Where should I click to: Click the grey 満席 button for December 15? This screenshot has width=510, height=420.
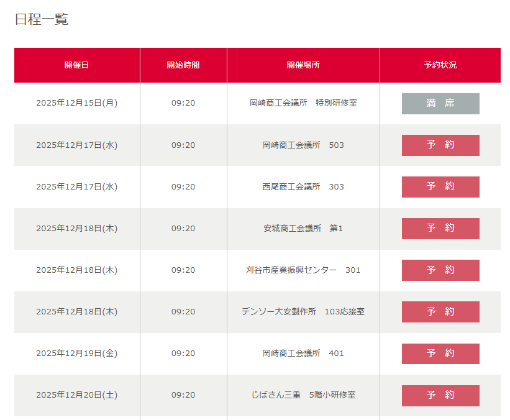440,103
